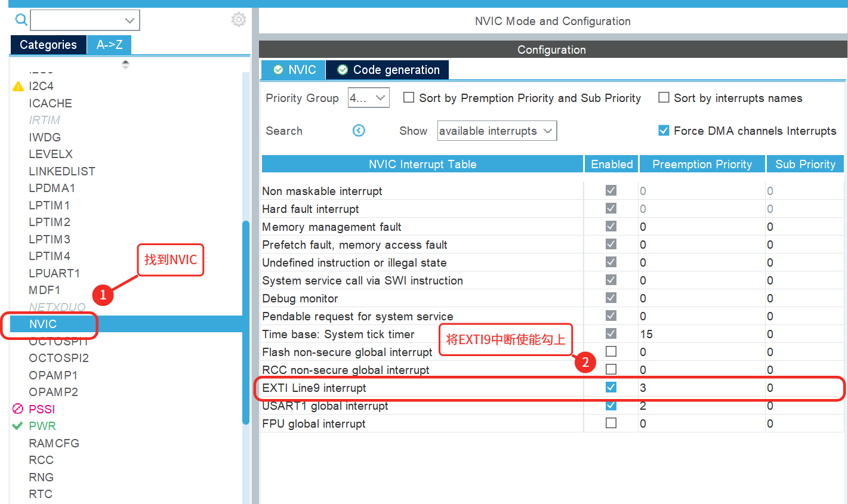Click the circular search-next icon beside Search

click(x=359, y=131)
